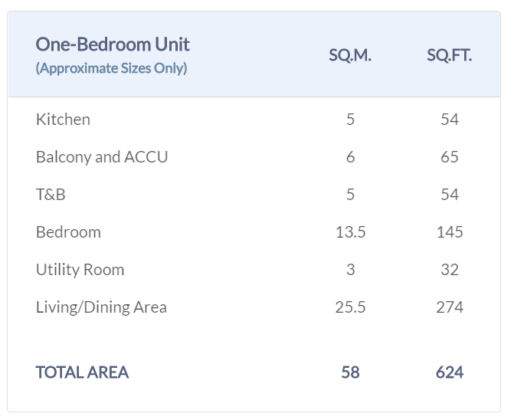The image size is (511, 420).
Task: Click the Living/Dining 25.5 sq.m. value
Action: (x=350, y=307)
